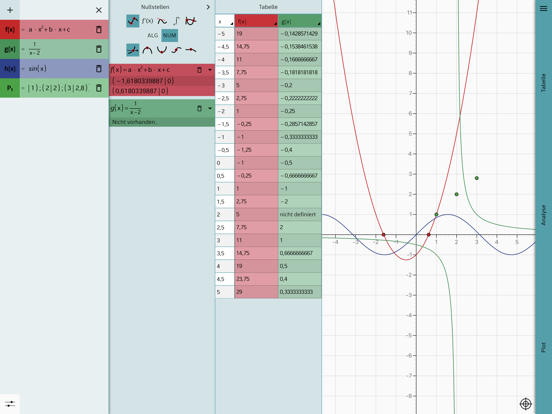Click f(x) value 29 in table
The image size is (552, 414).
click(256, 292)
